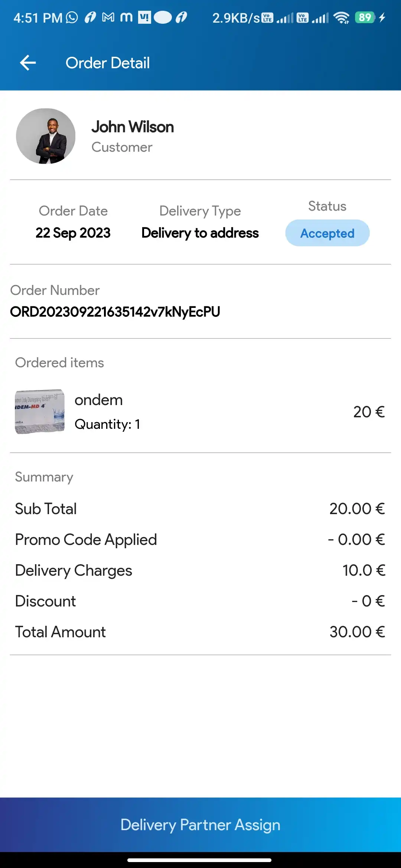The image size is (401, 868).
Task: Tap the Gmail notification icon
Action: tap(108, 17)
